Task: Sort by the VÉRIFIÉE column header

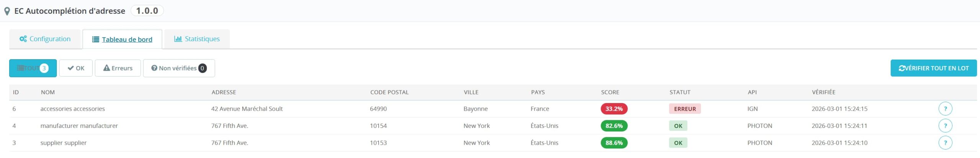Action: (x=823, y=92)
